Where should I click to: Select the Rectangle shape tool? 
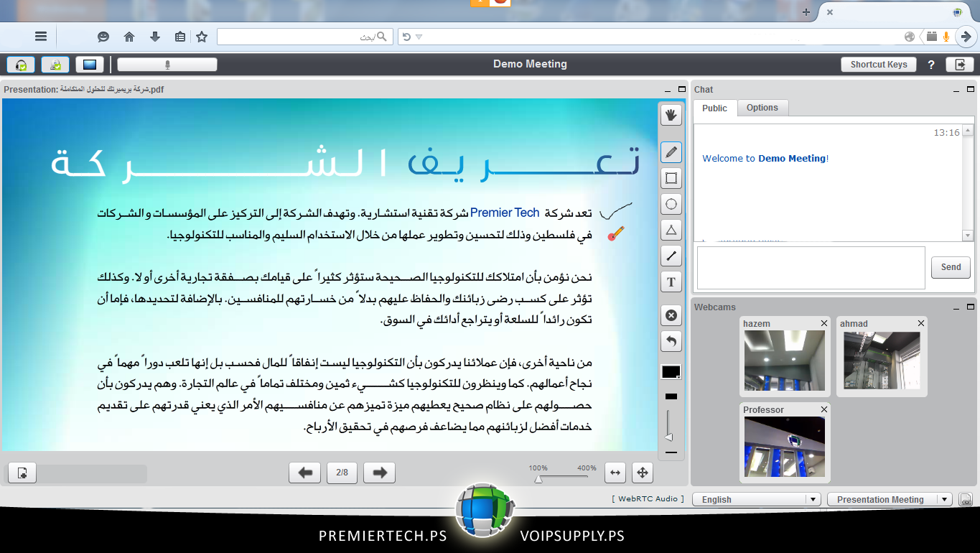671,178
